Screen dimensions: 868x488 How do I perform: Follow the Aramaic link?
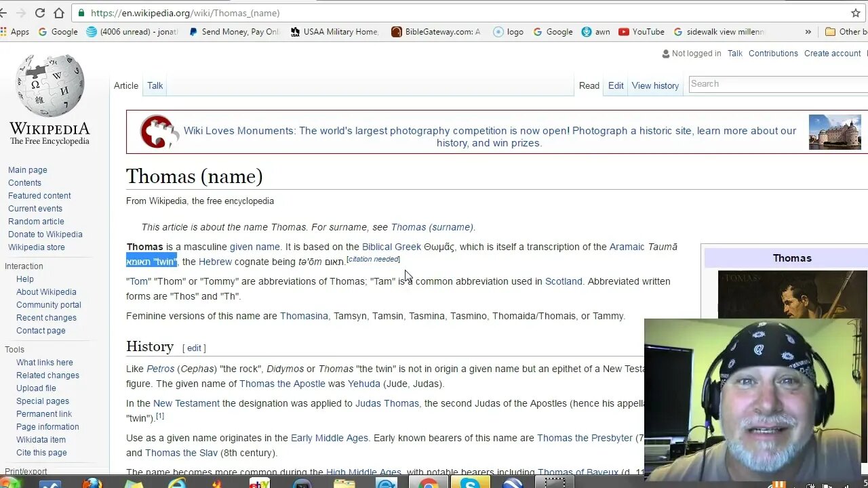pyautogui.click(x=627, y=247)
